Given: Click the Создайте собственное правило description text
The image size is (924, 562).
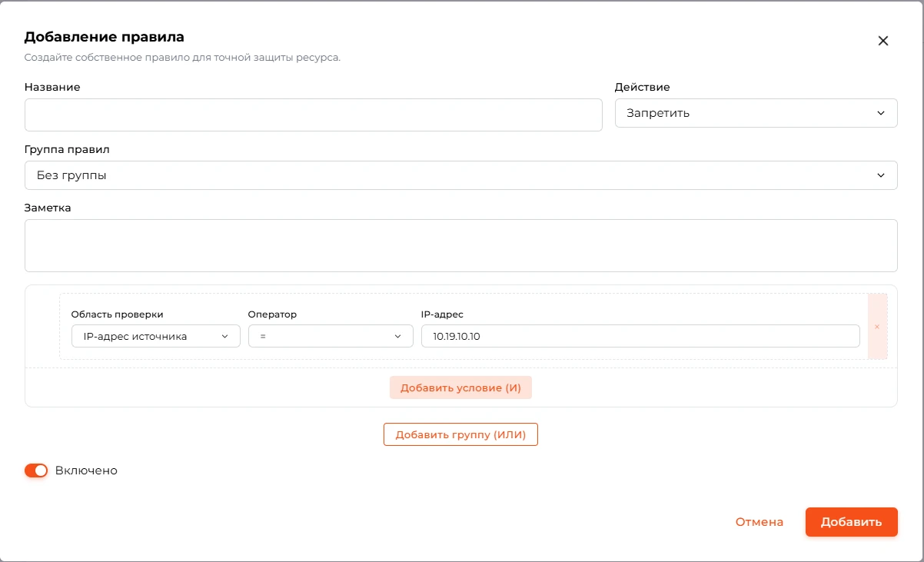Looking at the screenshot, I should pos(182,58).
